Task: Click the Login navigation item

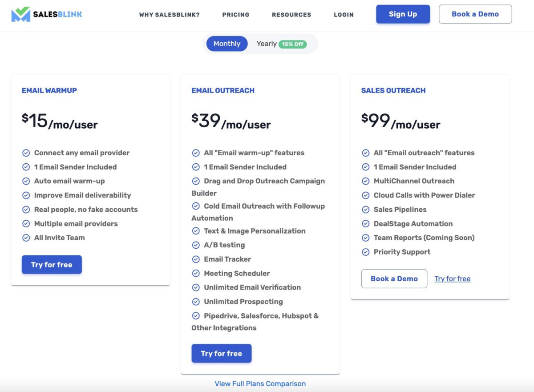Action: (344, 15)
